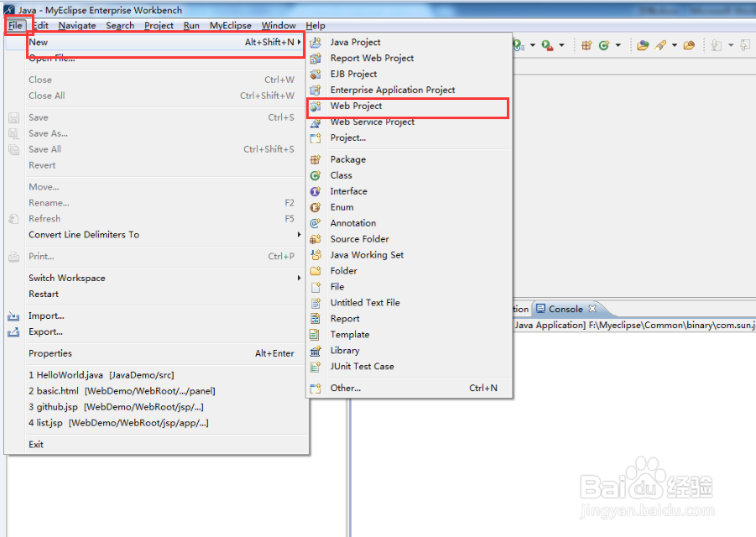Open the Next Annotation dropdown arrow
756x537 pixels.
click(731, 45)
